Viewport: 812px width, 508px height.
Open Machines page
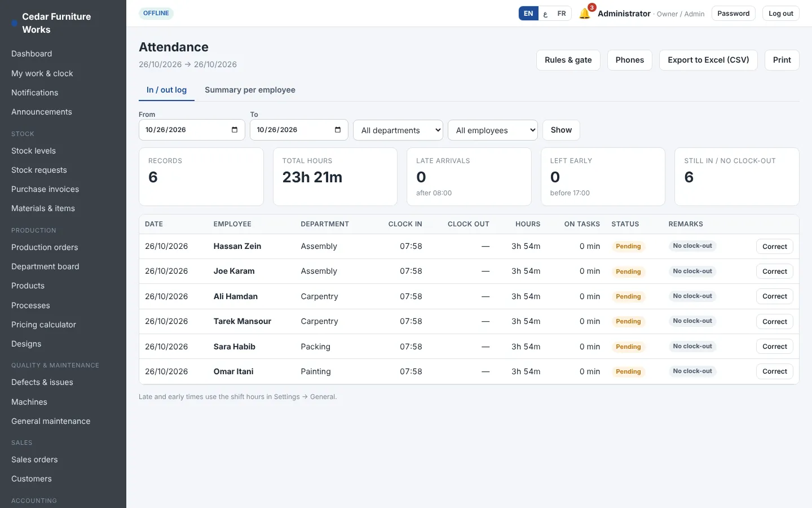pyautogui.click(x=63, y=402)
